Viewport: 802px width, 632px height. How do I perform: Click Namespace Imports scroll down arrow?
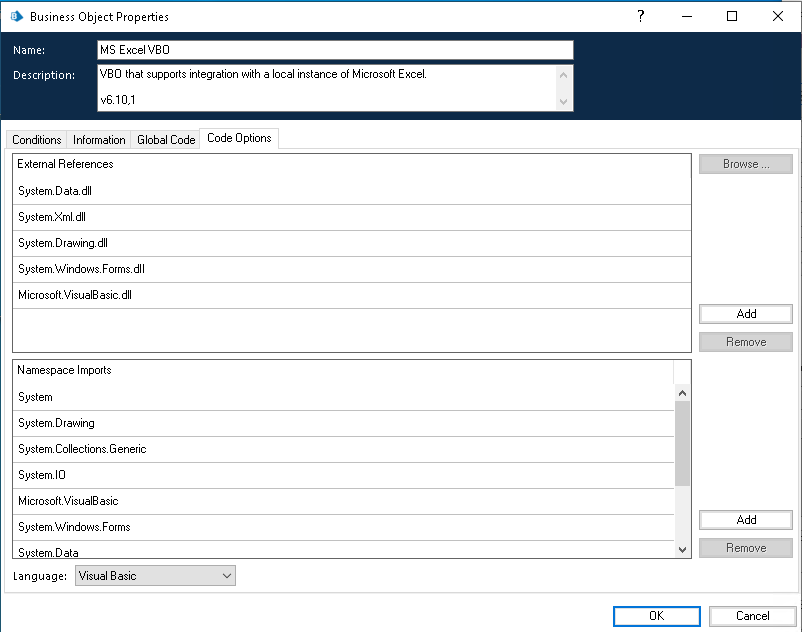(x=683, y=549)
